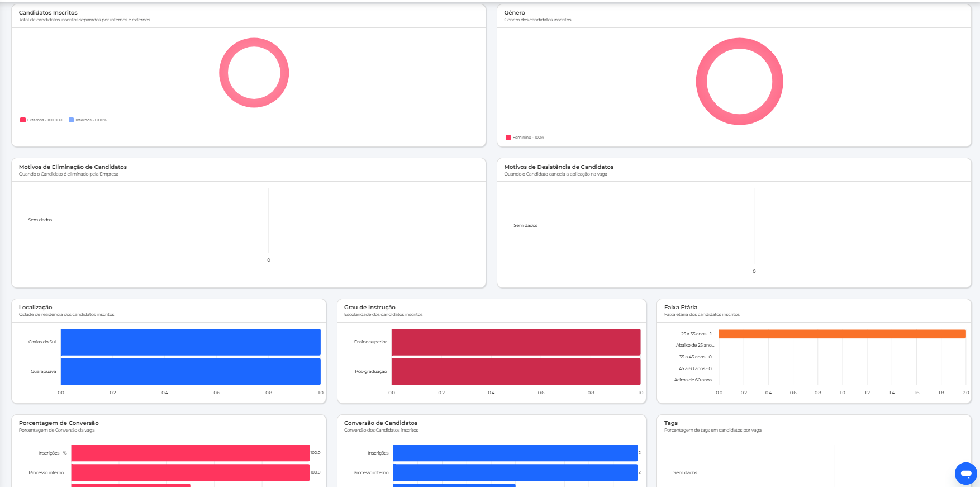Select the orange 25 a 35 anos bar
This screenshot has height=487, width=980.
842,334
